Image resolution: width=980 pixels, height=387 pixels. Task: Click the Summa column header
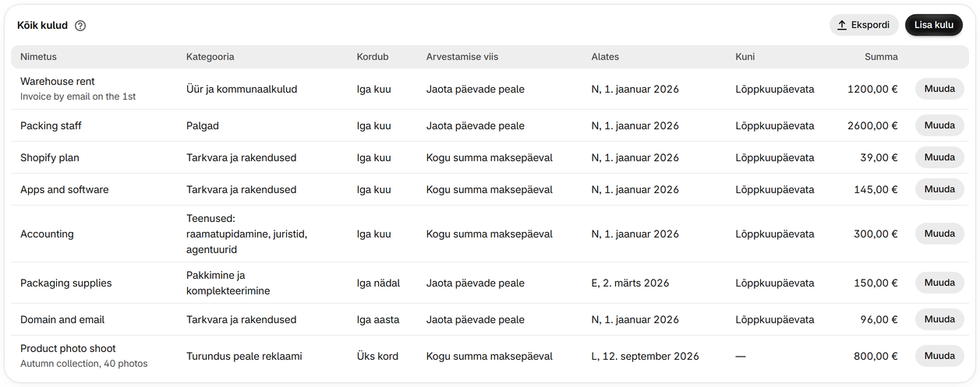coord(881,57)
